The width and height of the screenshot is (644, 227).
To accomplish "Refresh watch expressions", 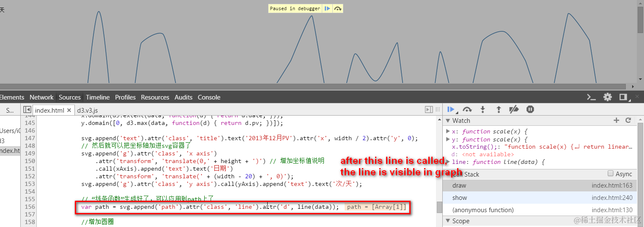I will [x=628, y=121].
